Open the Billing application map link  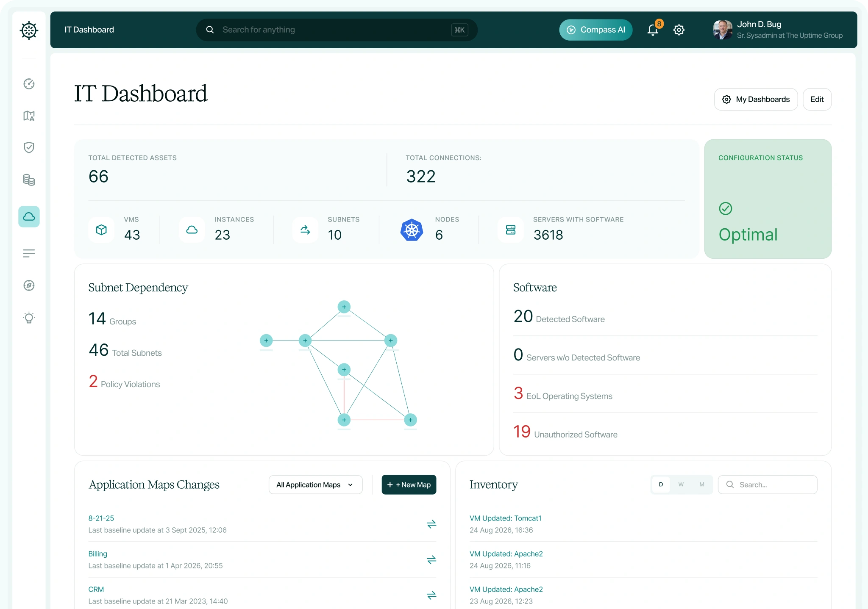[x=97, y=554]
